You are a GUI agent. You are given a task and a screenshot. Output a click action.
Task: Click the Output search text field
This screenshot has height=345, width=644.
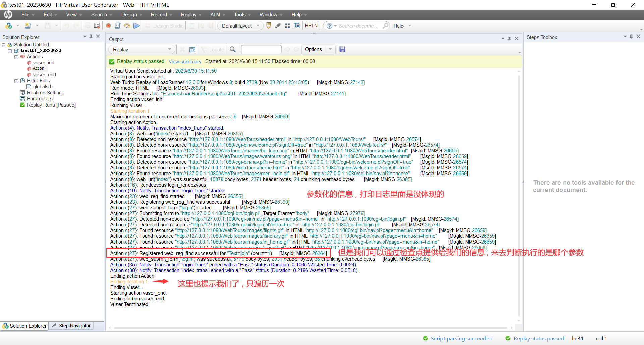pyautogui.click(x=261, y=49)
